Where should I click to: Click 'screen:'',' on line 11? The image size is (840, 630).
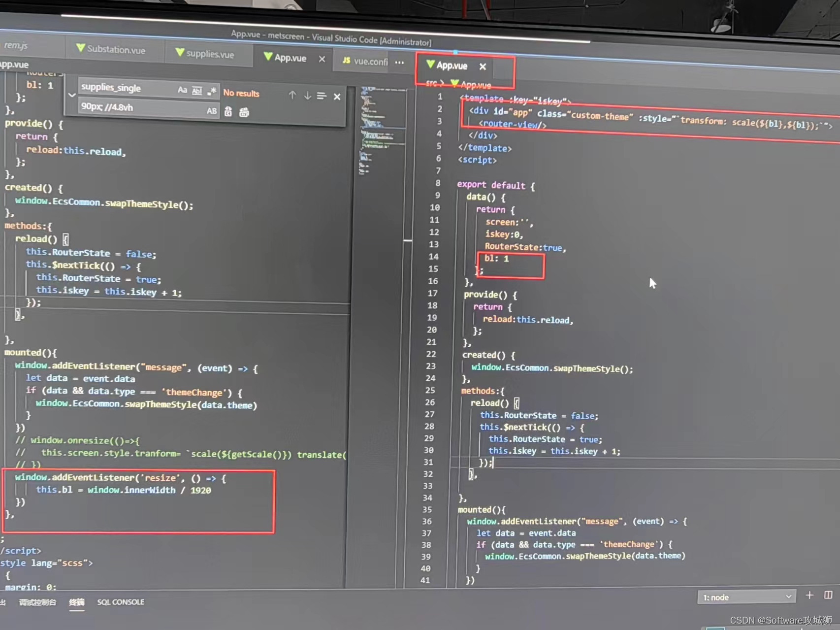point(509,222)
